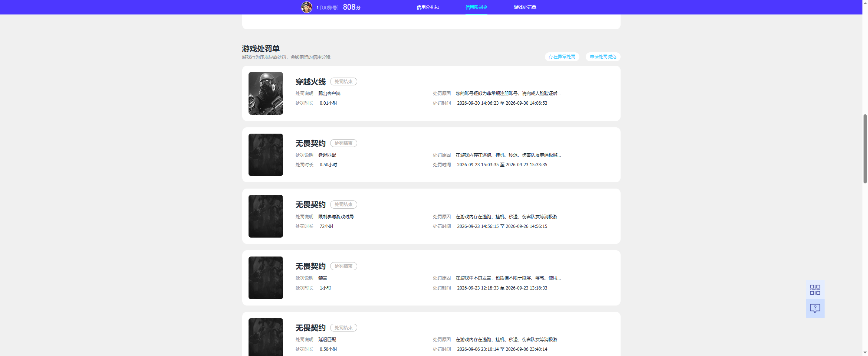
Task: Click the user avatar icon in header
Action: coord(306,7)
